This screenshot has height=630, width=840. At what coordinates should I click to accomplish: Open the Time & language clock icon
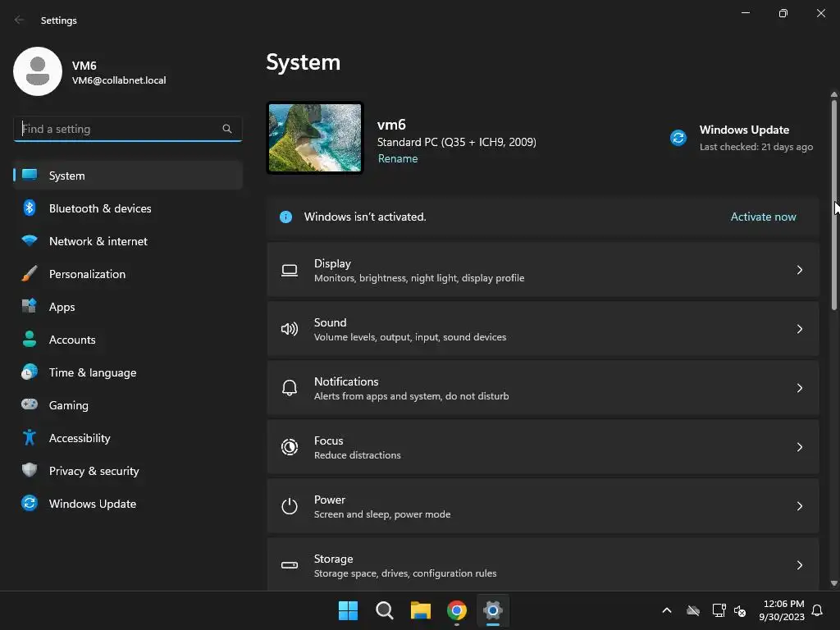30,372
